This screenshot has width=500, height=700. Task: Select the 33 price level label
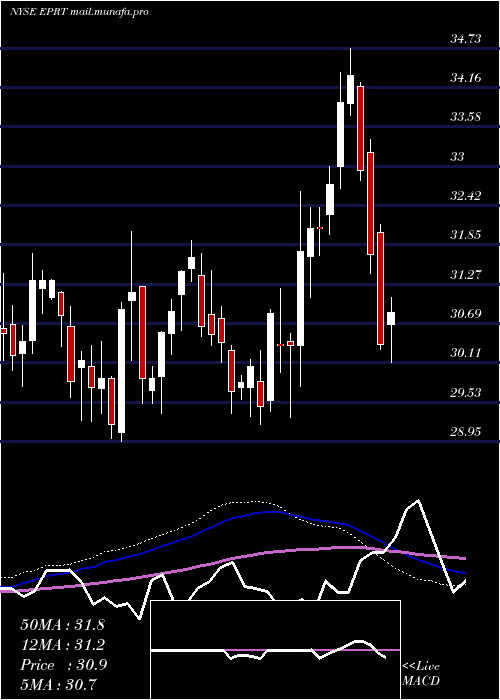(458, 157)
